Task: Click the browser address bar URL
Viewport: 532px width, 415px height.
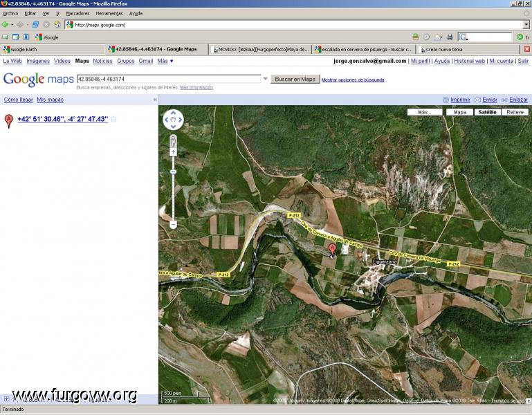Action: (295, 25)
